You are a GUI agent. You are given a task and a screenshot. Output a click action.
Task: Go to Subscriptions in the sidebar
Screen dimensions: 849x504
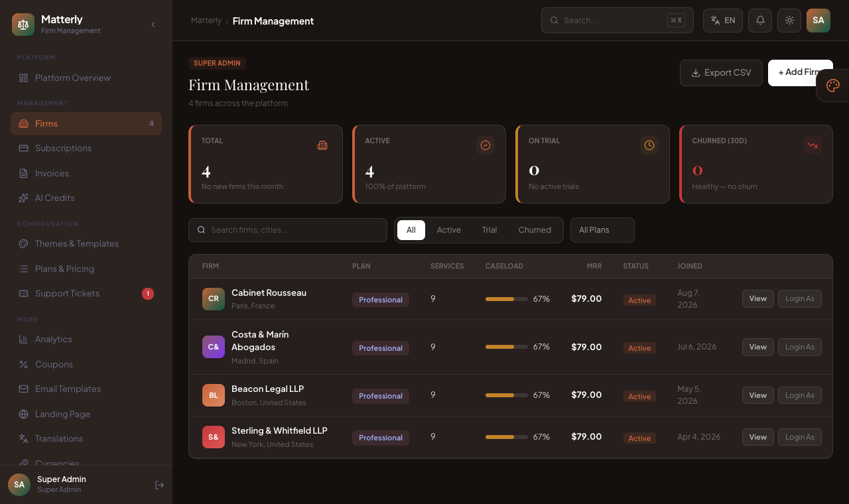pyautogui.click(x=86, y=149)
